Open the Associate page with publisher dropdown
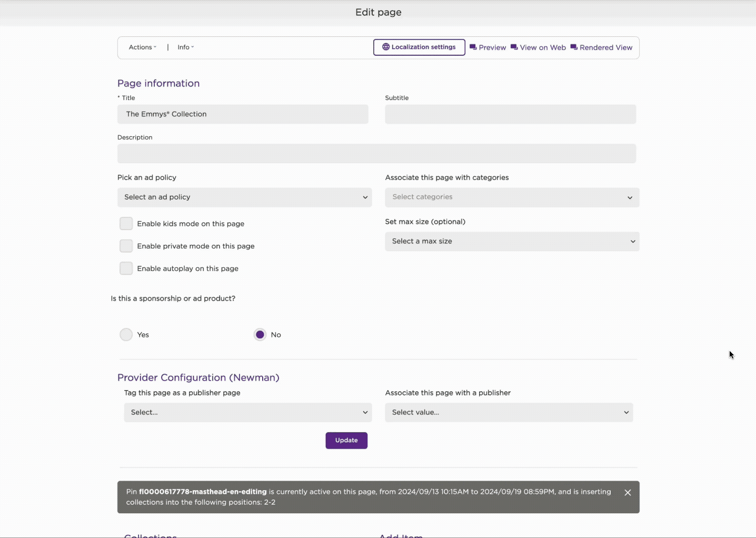756x538 pixels. [x=509, y=413]
